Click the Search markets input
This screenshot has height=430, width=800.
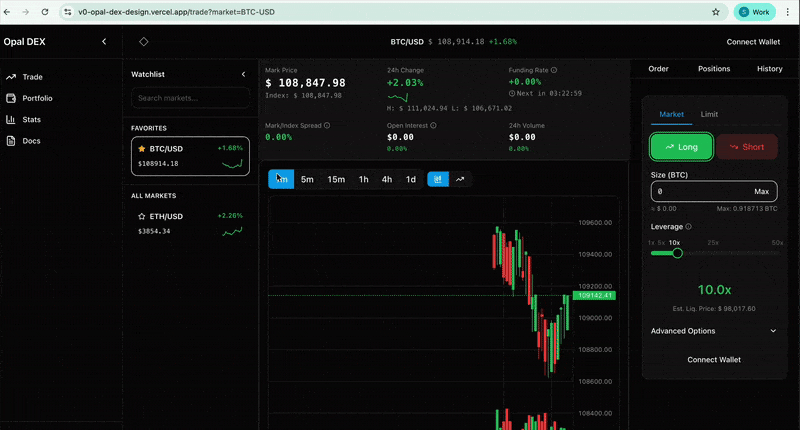tap(190, 98)
